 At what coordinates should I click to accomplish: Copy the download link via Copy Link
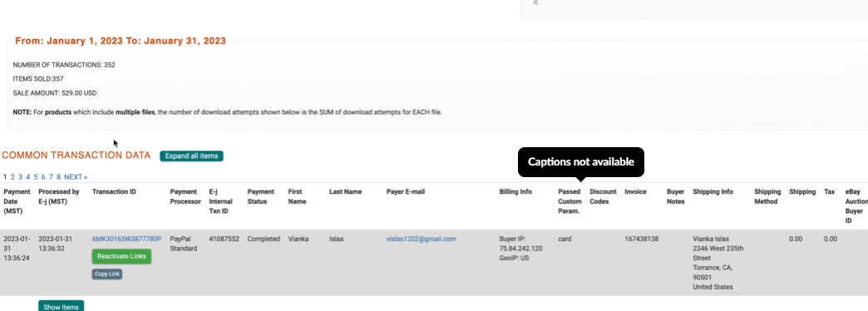click(x=107, y=274)
